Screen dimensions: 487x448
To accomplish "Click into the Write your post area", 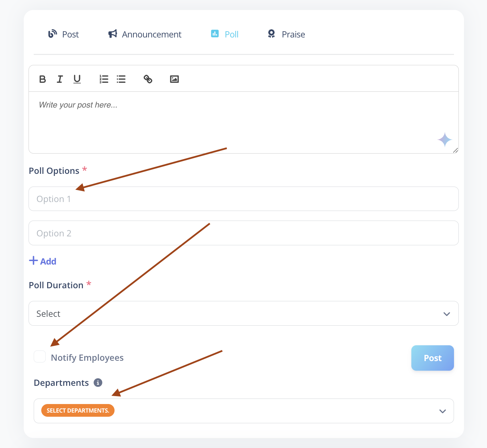I will 243,122.
